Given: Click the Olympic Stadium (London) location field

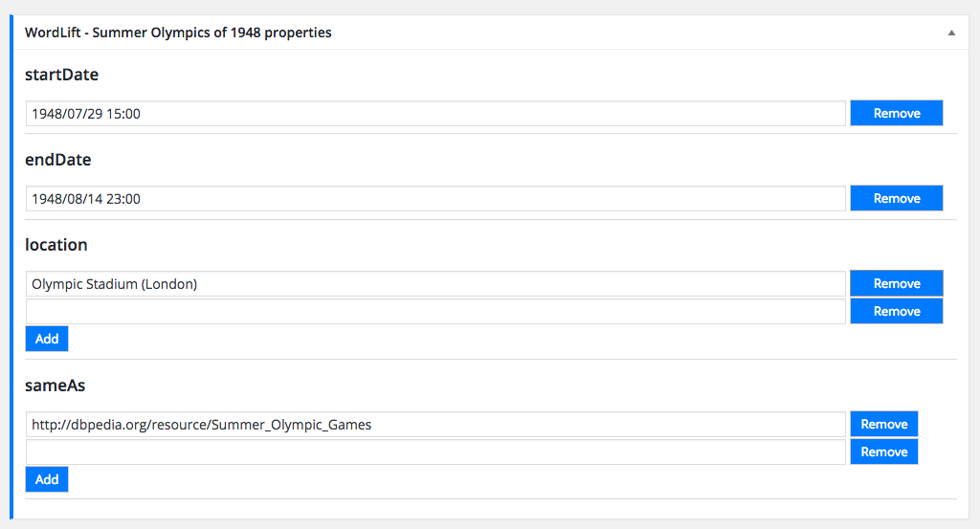Looking at the screenshot, I should [x=435, y=284].
